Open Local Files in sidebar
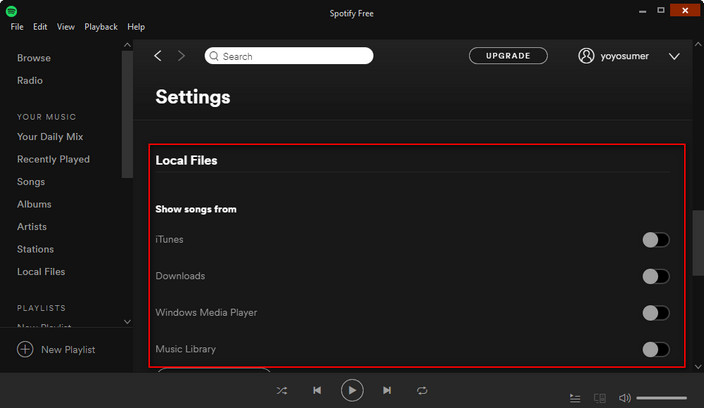The height and width of the screenshot is (408, 704). (41, 272)
